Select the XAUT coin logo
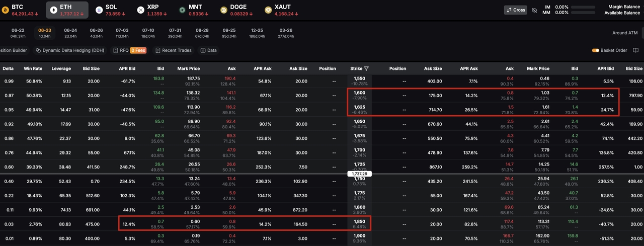 coord(268,10)
